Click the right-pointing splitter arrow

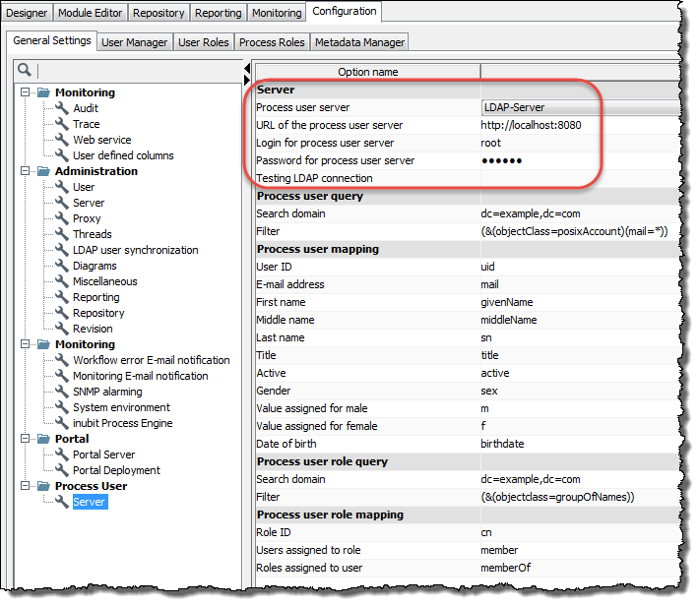coord(247,80)
